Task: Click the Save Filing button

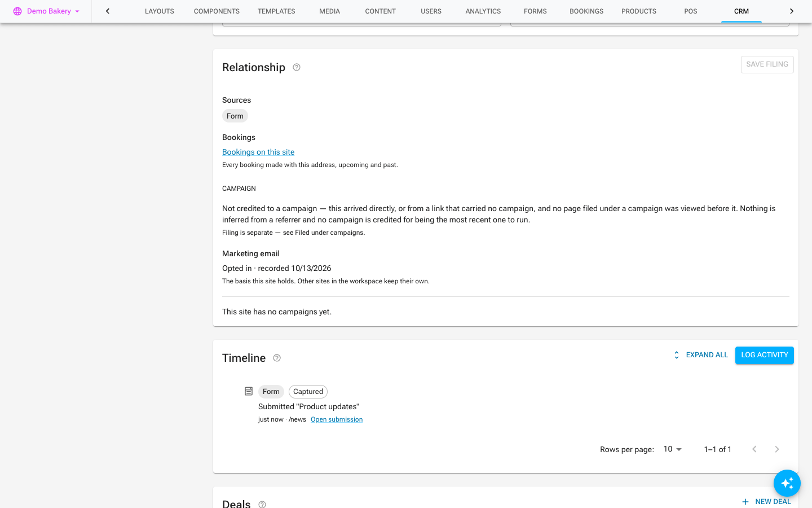Action: click(767, 64)
